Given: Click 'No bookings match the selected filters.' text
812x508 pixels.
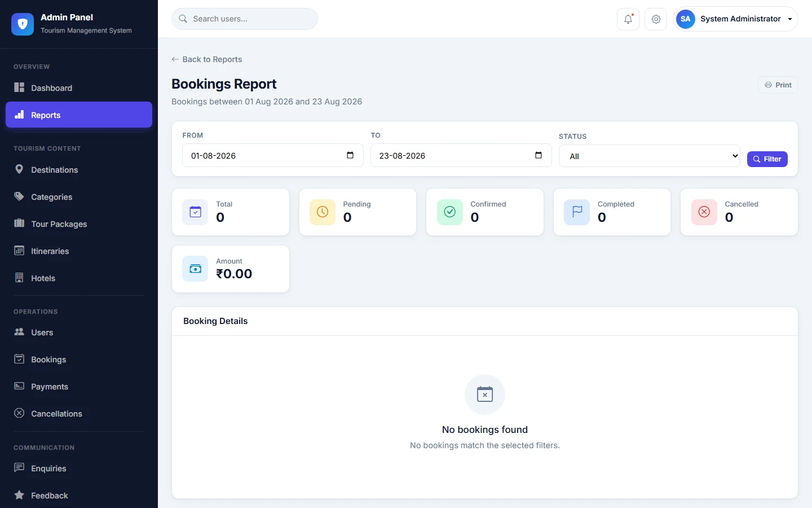Looking at the screenshot, I should tap(485, 445).
